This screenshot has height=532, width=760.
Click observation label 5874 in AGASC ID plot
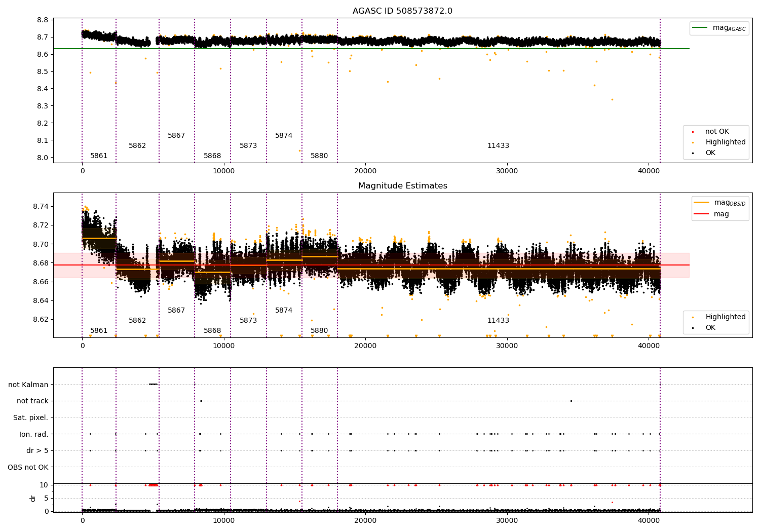[x=284, y=136]
